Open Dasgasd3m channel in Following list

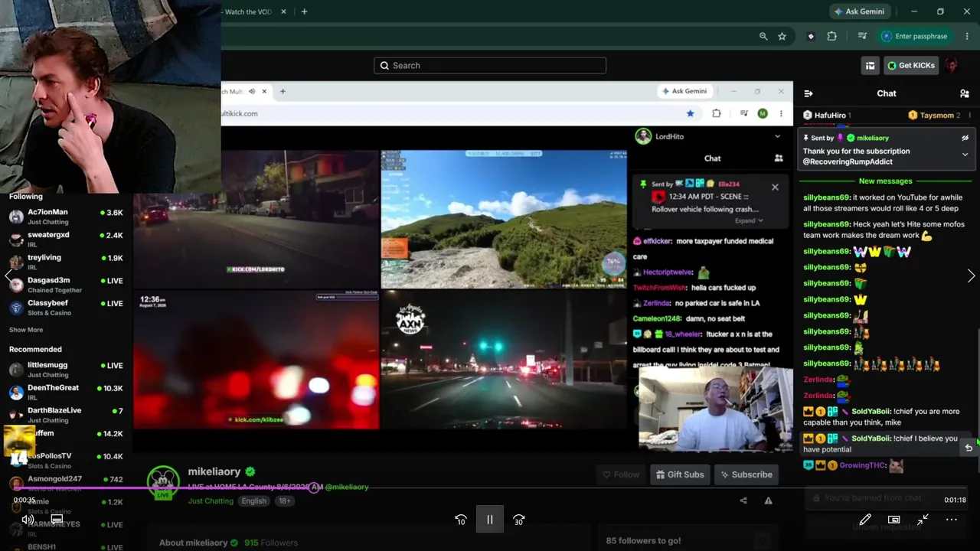point(66,285)
